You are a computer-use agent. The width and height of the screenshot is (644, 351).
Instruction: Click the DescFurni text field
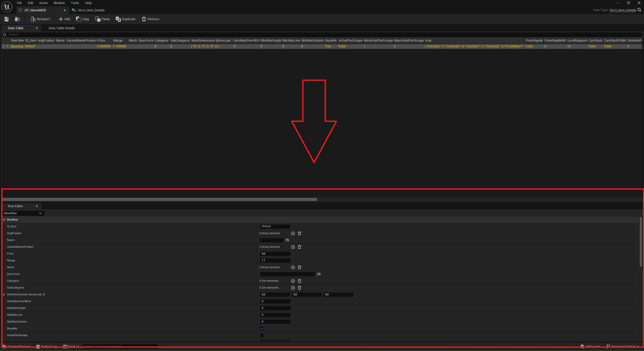click(x=287, y=274)
